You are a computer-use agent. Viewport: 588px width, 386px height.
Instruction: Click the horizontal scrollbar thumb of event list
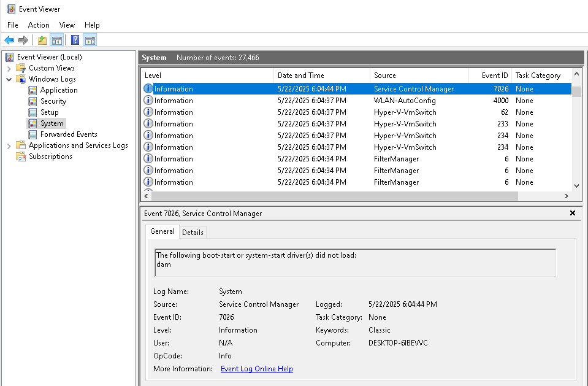pyautogui.click(x=335, y=196)
